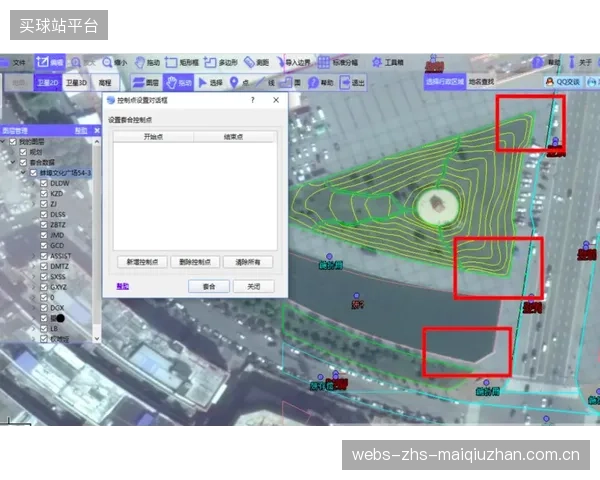Toggle the JMD layer checkbox
Viewport: 600px width, 480px height.
[x=44, y=235]
